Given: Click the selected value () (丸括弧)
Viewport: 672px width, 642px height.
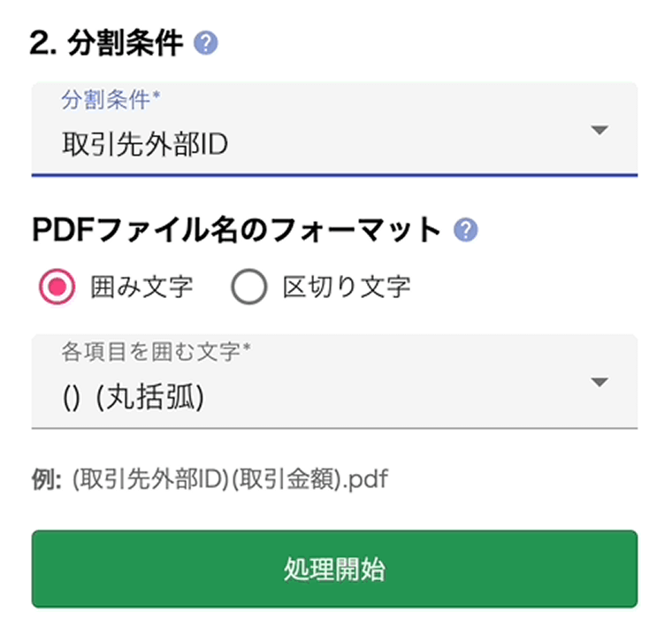Looking at the screenshot, I should click(x=134, y=399).
